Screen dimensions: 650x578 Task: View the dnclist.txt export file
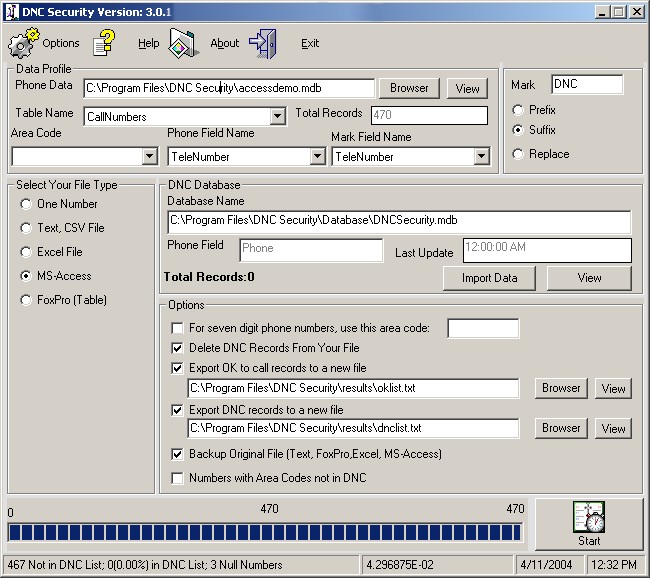613,428
